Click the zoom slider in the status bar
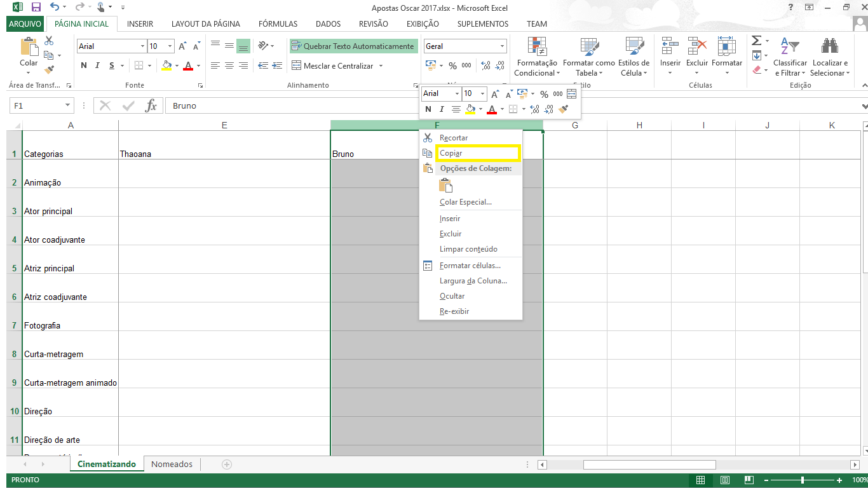The width and height of the screenshot is (868, 488). [803, 480]
